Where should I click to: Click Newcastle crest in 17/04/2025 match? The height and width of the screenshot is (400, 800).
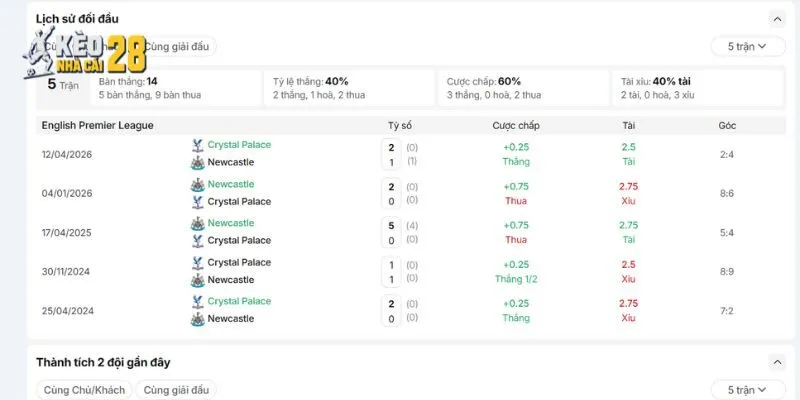tap(197, 224)
